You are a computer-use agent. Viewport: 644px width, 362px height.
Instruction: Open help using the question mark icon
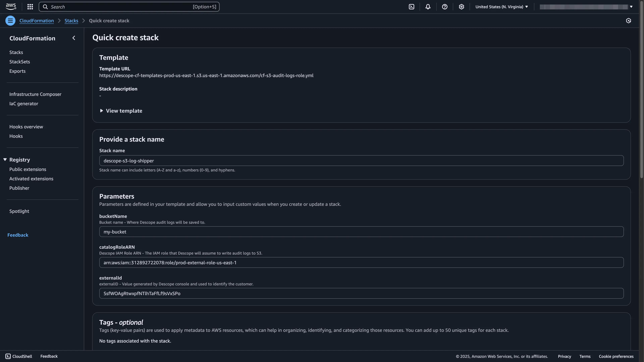pos(444,7)
